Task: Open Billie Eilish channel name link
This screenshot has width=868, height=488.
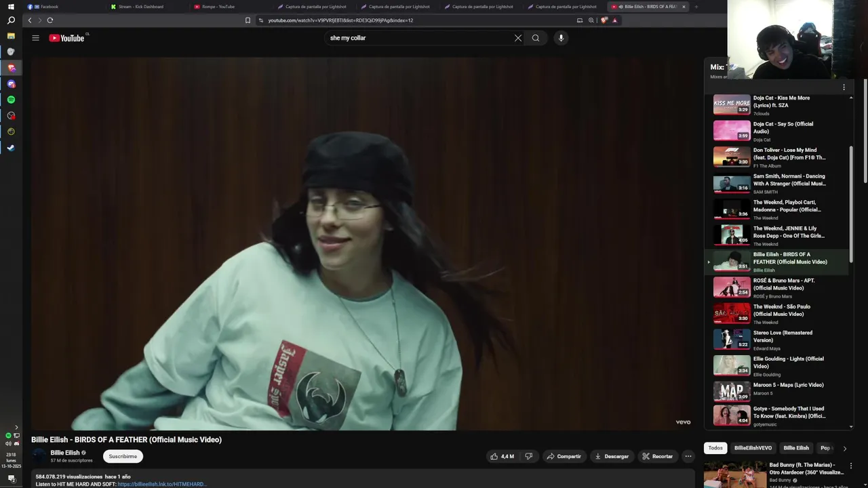Action: point(65,453)
